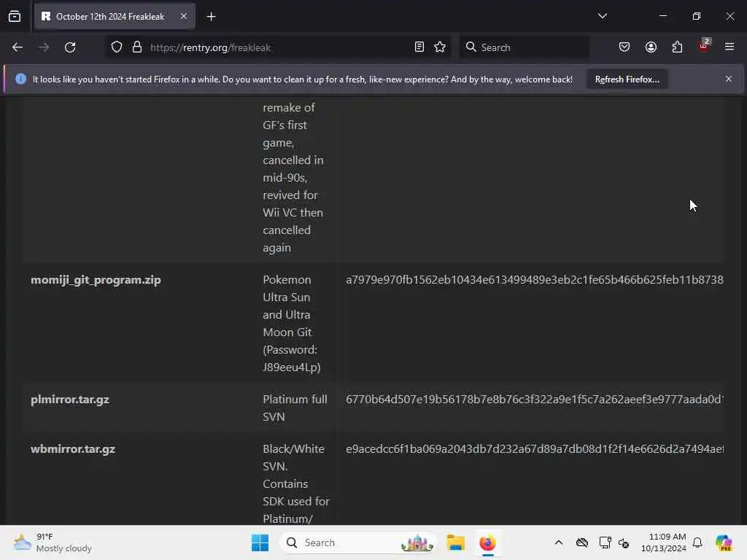Open the weather widget showing 91°F
747x560 pixels.
pyautogui.click(x=53, y=542)
